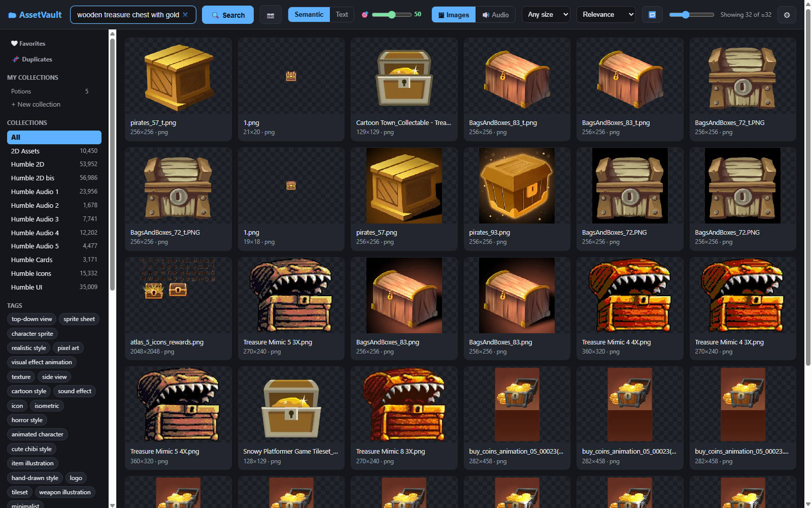This screenshot has height=508, width=812.
Task: Open Favorites
Action: (x=28, y=44)
